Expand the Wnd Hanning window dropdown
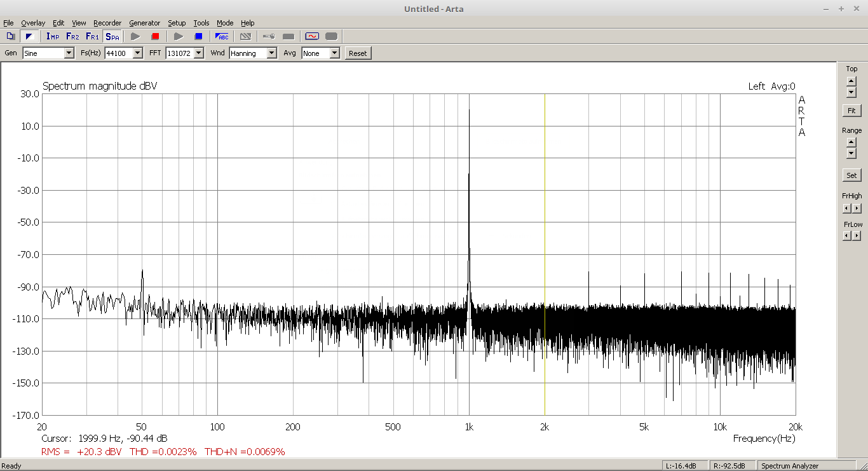 pos(272,53)
